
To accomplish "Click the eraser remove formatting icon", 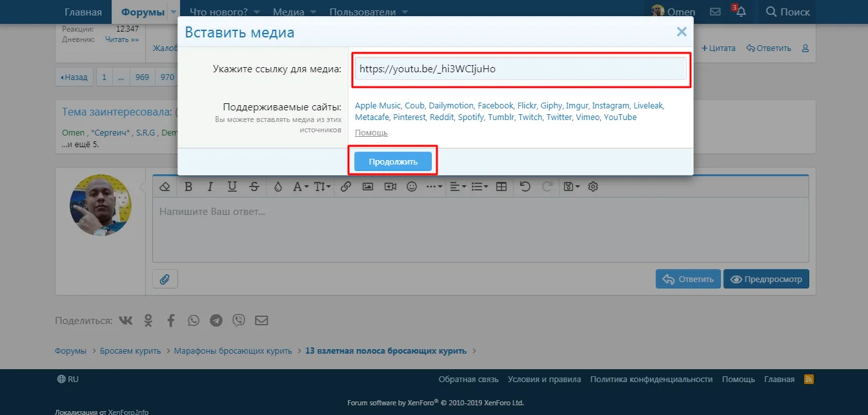I will click(x=165, y=187).
